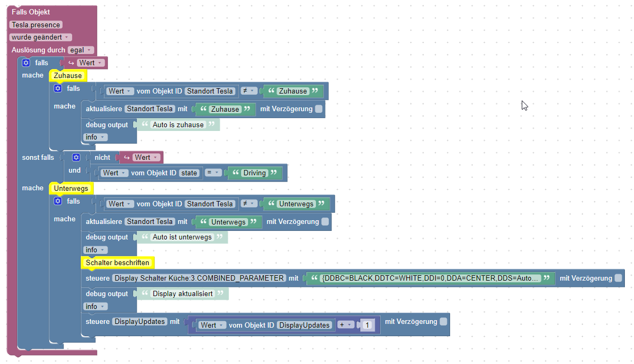Select the yellow 'Zuhause' comment block
The height and width of the screenshot is (364, 634).
(68, 75)
